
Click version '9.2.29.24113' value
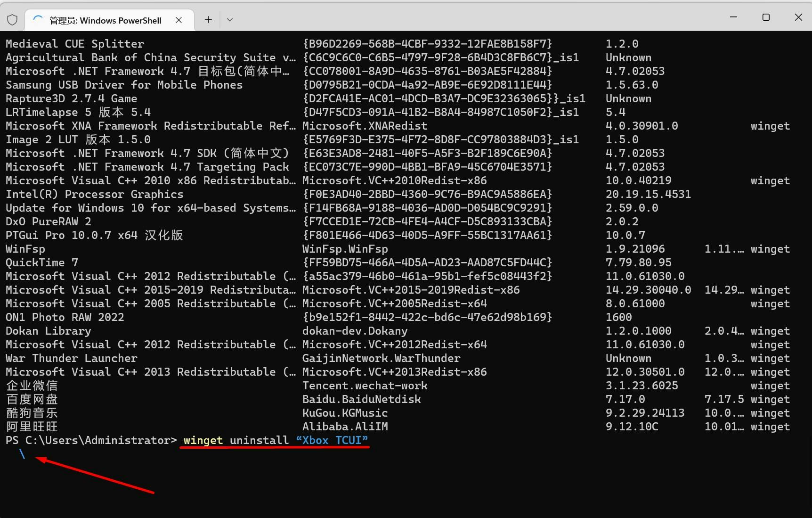[645, 413]
